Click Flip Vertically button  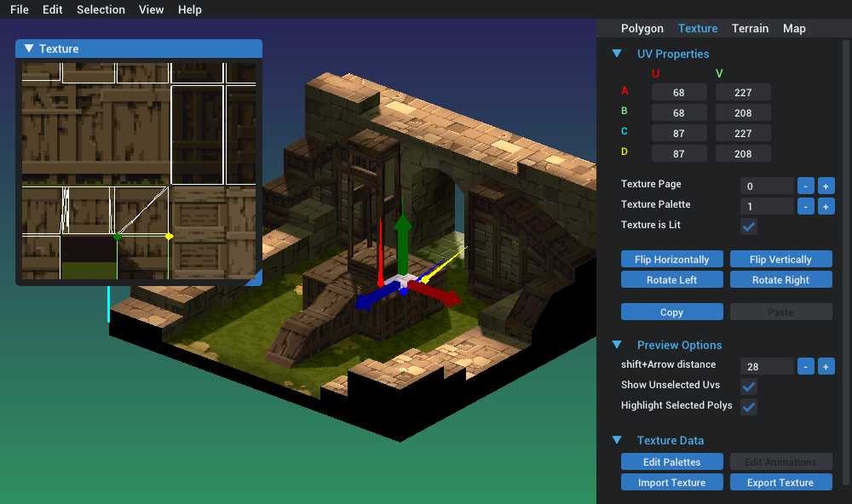click(780, 259)
